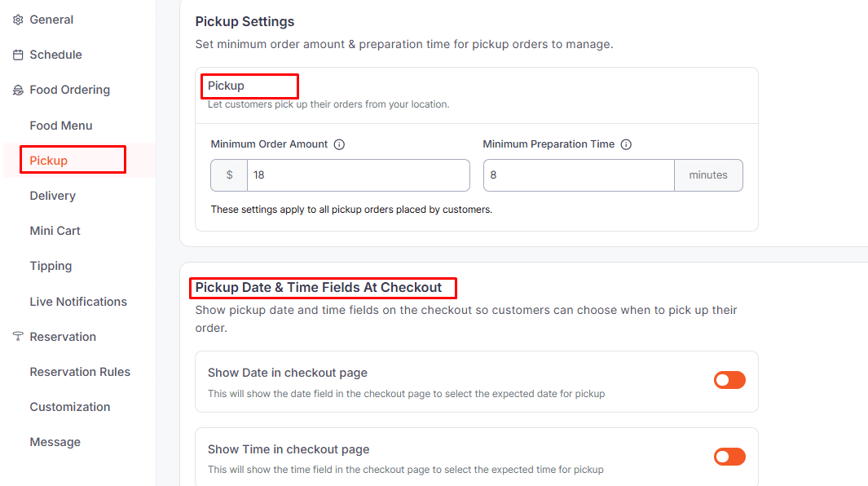Open Live Notifications settings
The height and width of the screenshot is (486, 868).
click(x=78, y=302)
